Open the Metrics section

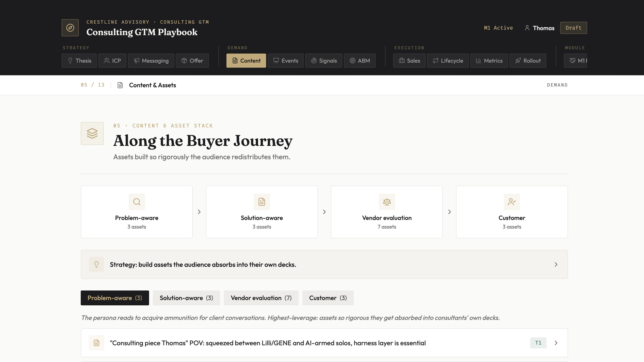[x=489, y=61]
